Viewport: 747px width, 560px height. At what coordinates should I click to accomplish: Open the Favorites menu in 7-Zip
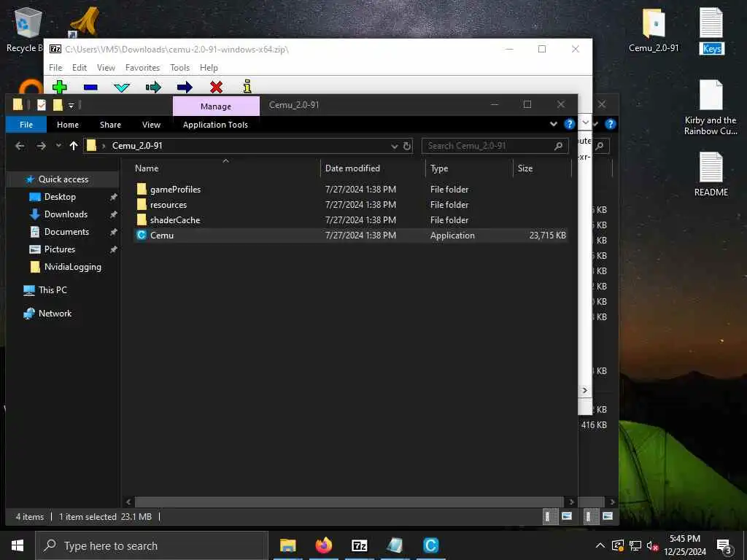click(142, 68)
